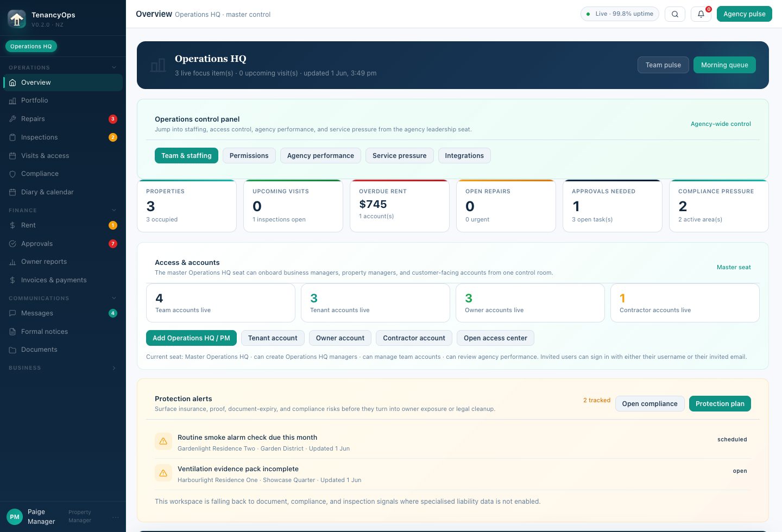Click the Tenant account button
This screenshot has width=782, height=532.
[273, 338]
